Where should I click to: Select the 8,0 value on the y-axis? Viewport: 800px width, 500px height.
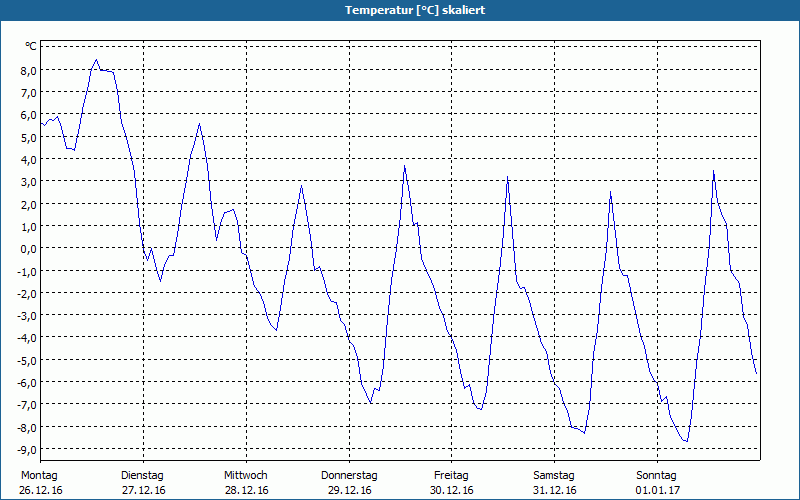point(29,70)
